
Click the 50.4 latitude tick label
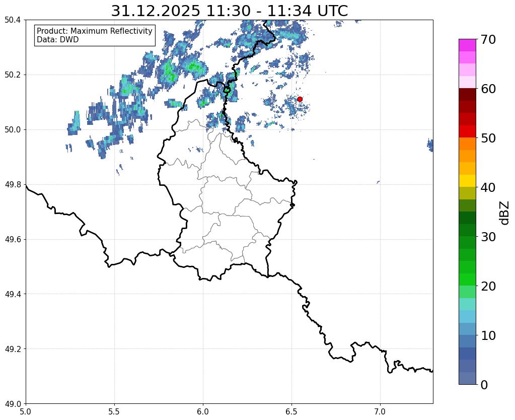13,20
